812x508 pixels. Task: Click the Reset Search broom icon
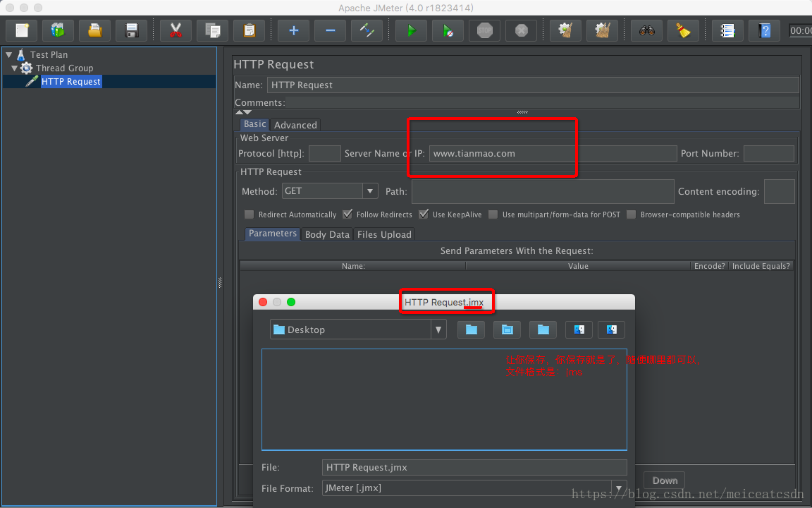[x=684, y=30]
